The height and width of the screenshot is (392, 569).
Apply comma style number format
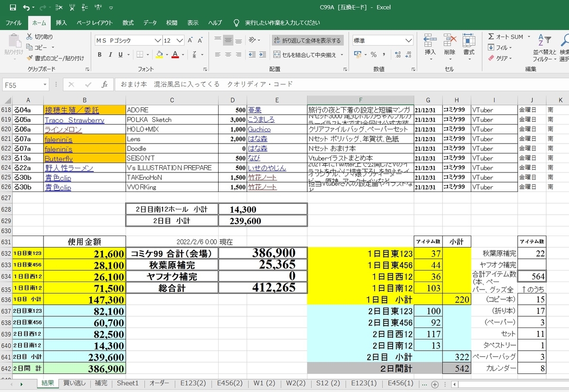pyautogui.click(x=383, y=55)
